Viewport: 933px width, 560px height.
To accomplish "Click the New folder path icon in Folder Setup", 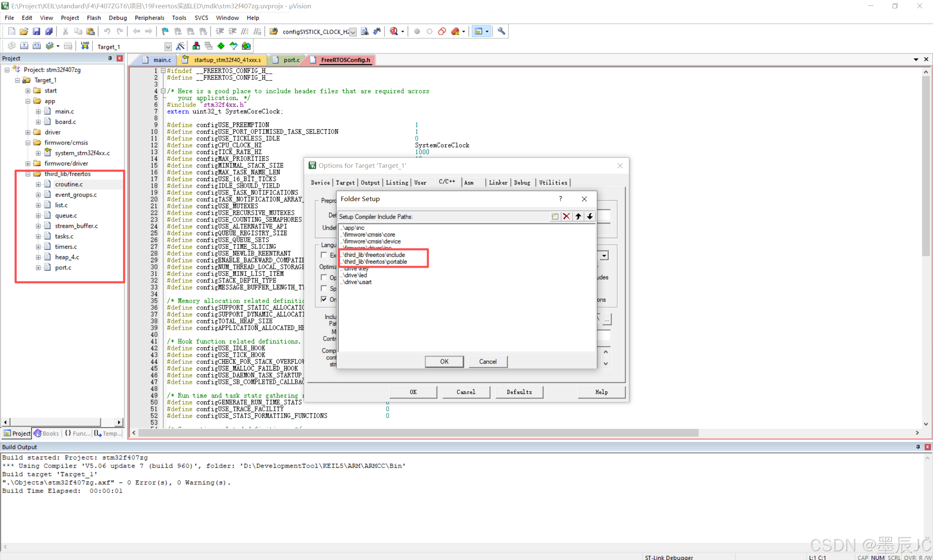I will coord(555,217).
